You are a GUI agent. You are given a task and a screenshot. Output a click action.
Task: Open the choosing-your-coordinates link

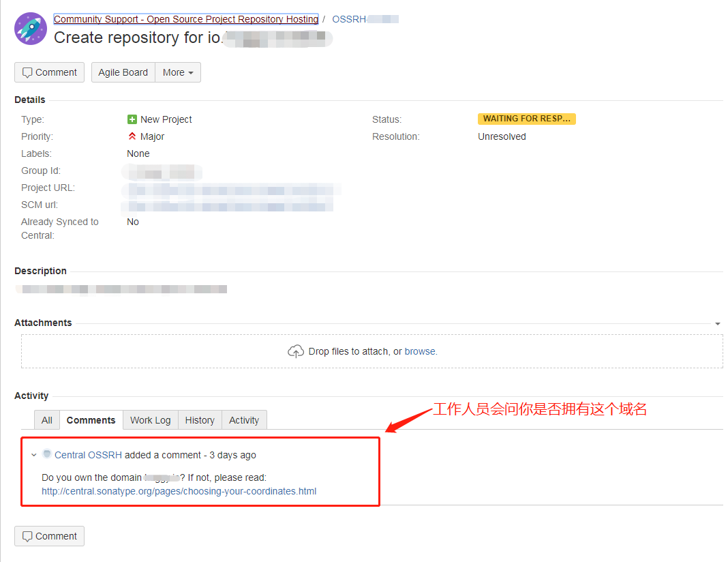coord(179,491)
